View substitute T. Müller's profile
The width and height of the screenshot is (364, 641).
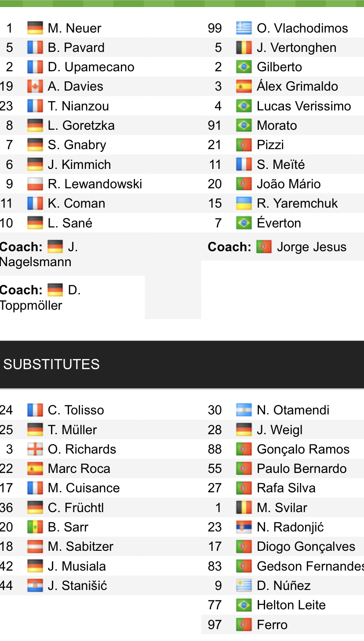(x=72, y=430)
